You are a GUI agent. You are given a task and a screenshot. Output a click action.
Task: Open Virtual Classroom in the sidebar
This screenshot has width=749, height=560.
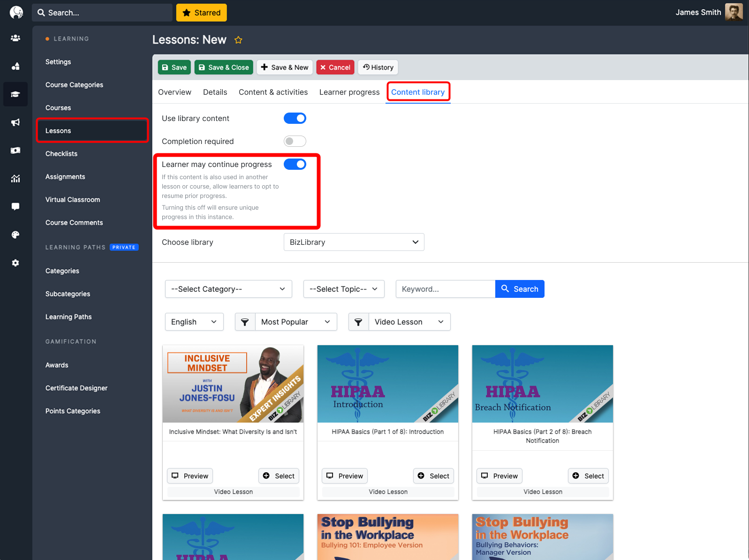click(73, 200)
